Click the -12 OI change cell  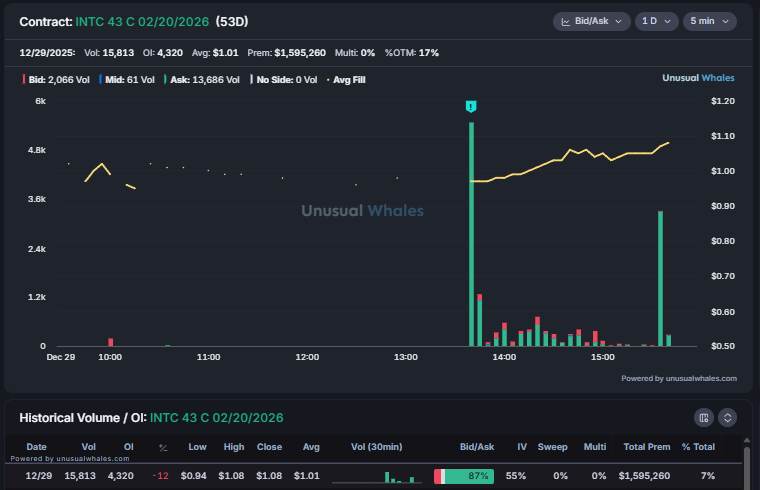click(160, 476)
